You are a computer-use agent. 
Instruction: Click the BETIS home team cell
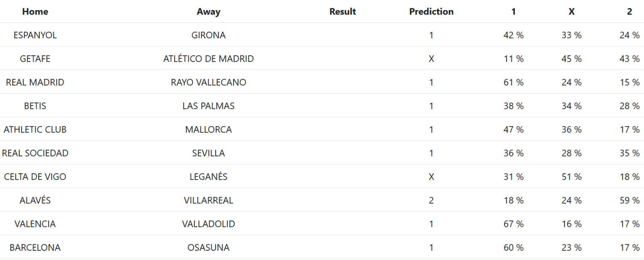click(35, 106)
